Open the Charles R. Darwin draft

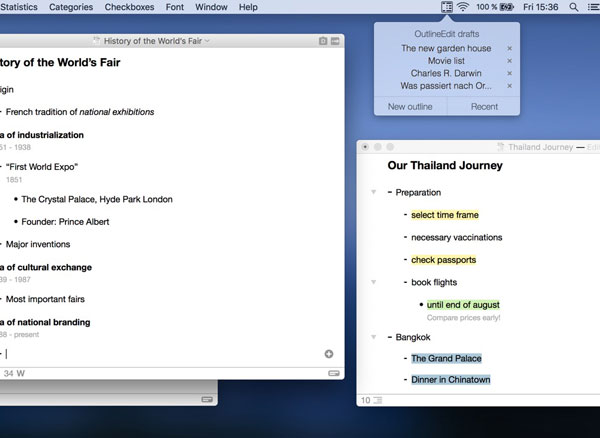[x=446, y=73]
